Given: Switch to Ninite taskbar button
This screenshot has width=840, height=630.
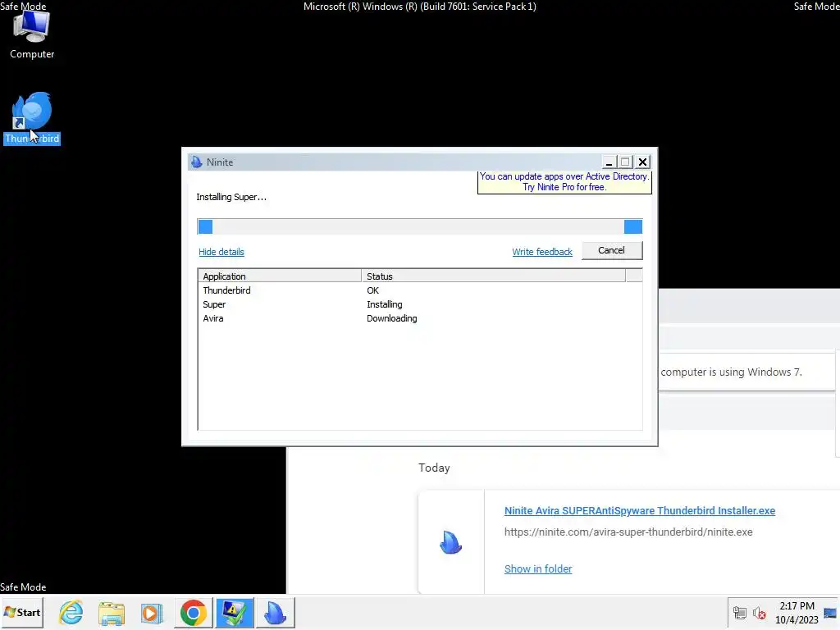Looking at the screenshot, I should tap(276, 612).
